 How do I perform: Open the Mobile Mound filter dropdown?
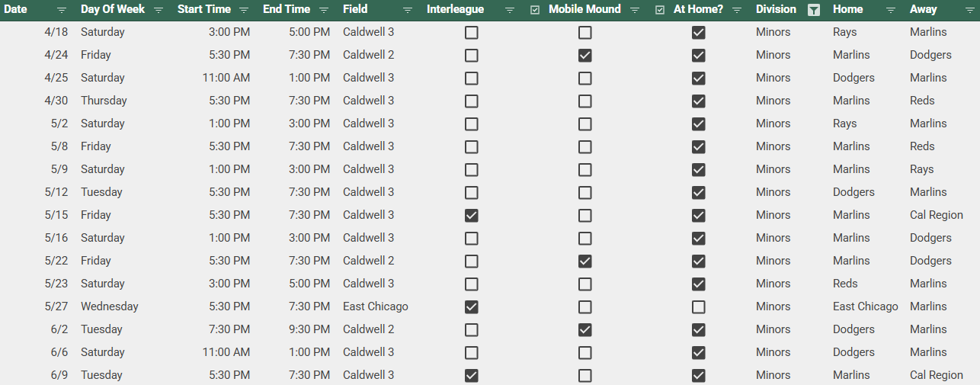click(x=635, y=10)
